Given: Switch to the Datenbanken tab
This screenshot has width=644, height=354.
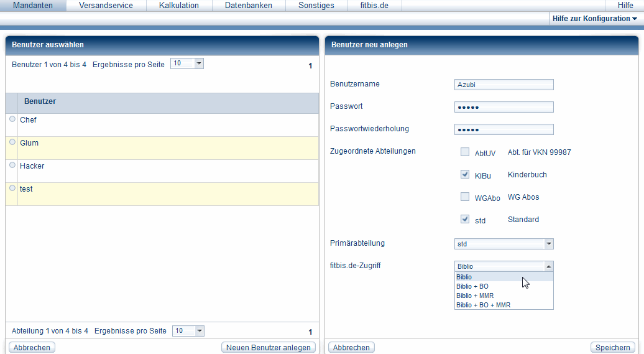Looking at the screenshot, I should pos(248,6).
